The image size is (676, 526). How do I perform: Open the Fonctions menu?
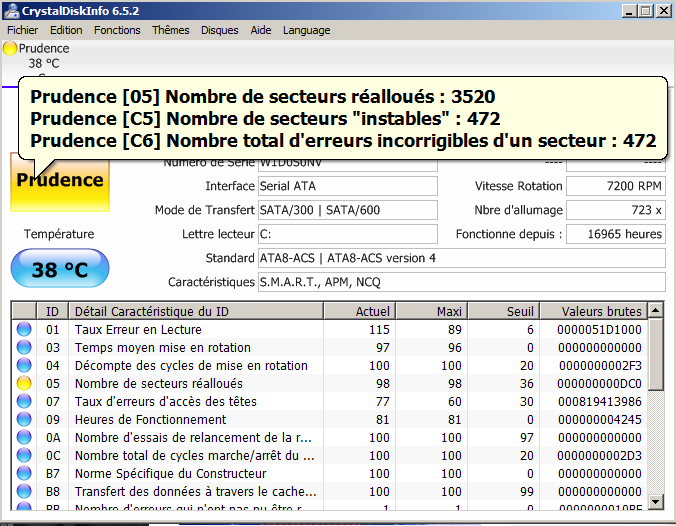pos(117,30)
